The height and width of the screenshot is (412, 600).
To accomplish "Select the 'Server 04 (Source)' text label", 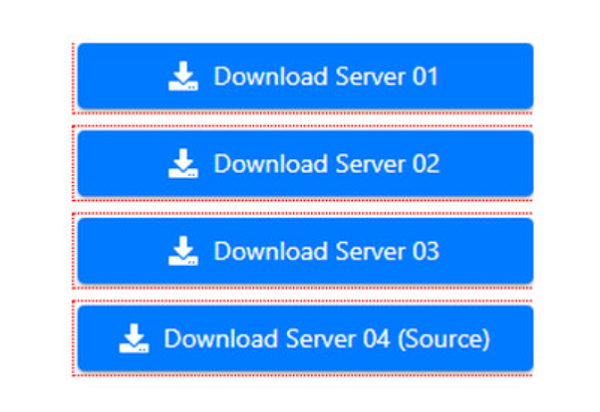I will tap(388, 339).
